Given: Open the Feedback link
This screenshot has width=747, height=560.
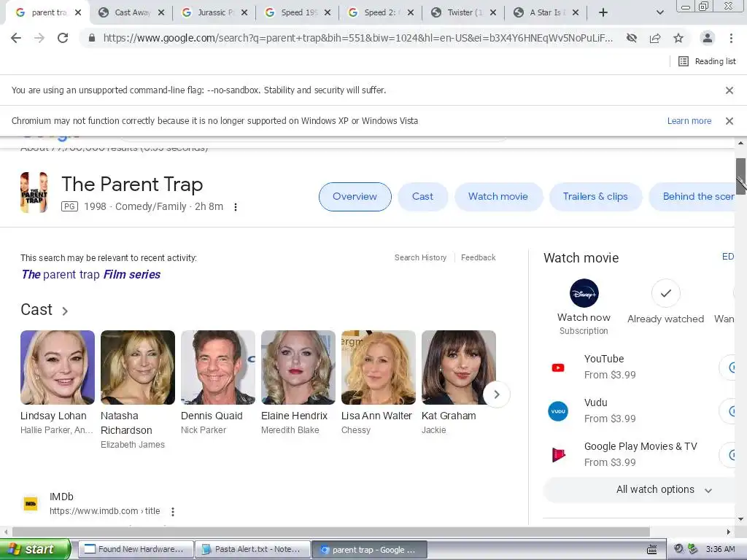Looking at the screenshot, I should click(478, 257).
